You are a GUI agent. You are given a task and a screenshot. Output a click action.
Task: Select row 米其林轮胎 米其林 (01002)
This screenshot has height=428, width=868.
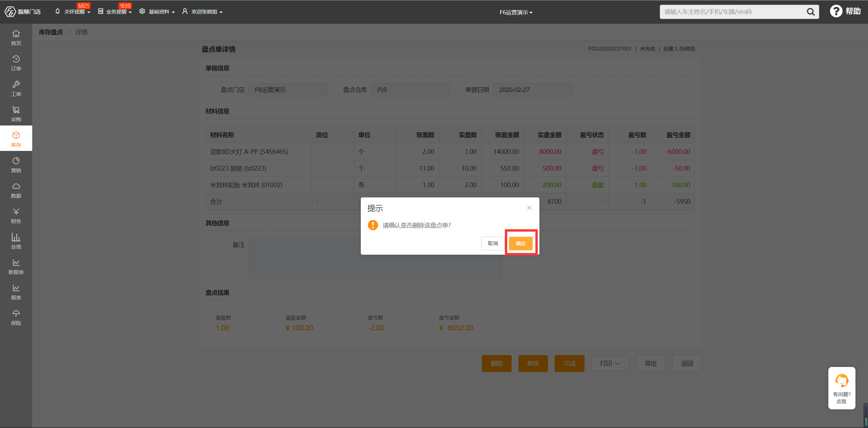(450, 185)
